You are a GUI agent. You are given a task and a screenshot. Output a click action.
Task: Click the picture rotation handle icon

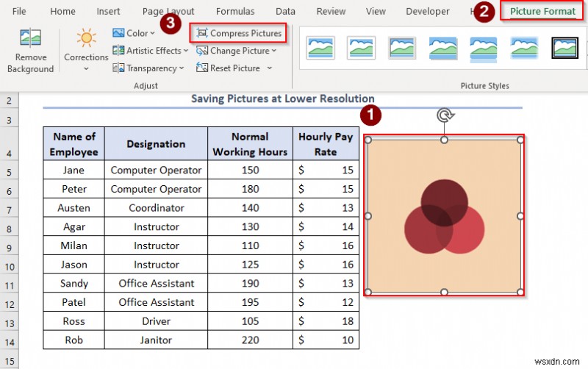(445, 115)
